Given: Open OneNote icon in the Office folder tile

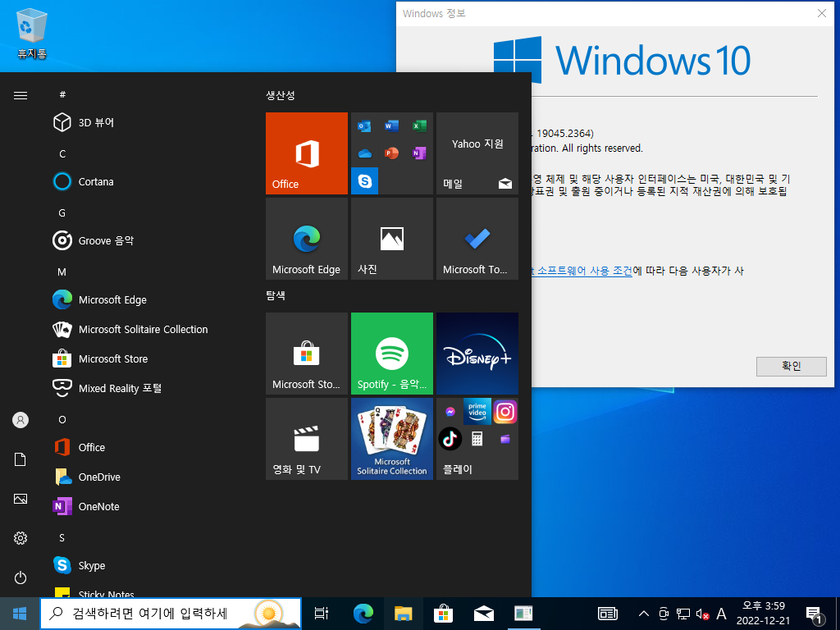Looking at the screenshot, I should [x=419, y=153].
